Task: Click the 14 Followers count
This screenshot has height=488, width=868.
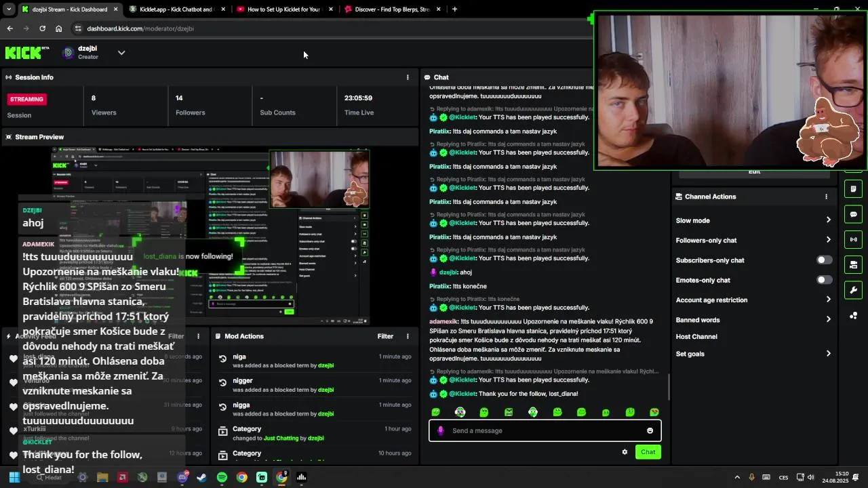Action: tap(179, 98)
